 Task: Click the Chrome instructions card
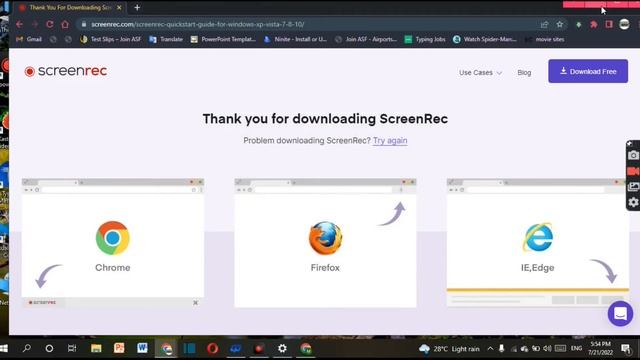(113, 243)
